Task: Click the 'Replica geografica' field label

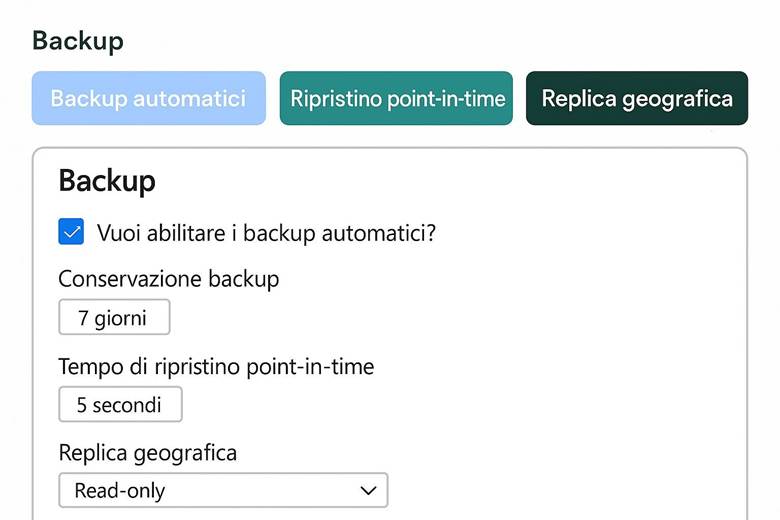Action: point(148,453)
